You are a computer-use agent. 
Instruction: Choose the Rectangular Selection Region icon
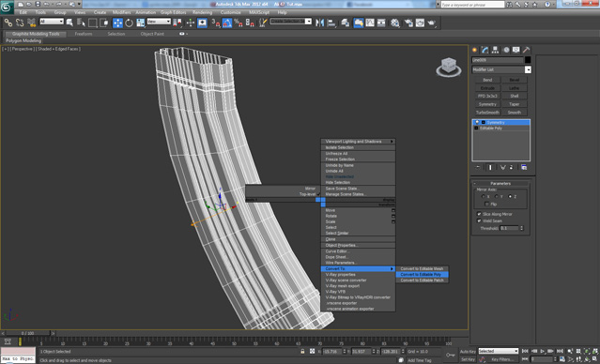coord(92,23)
